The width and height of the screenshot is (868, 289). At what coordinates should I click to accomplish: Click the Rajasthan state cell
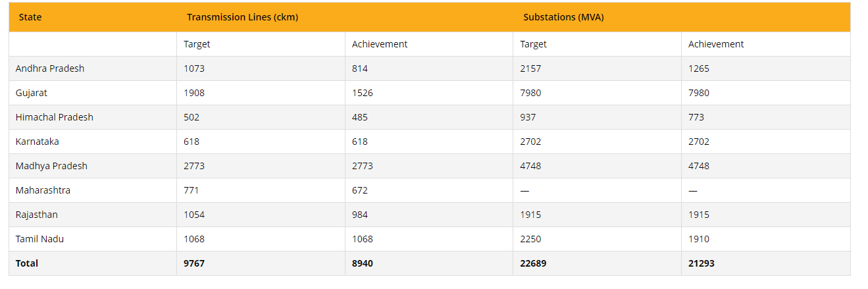(37, 215)
